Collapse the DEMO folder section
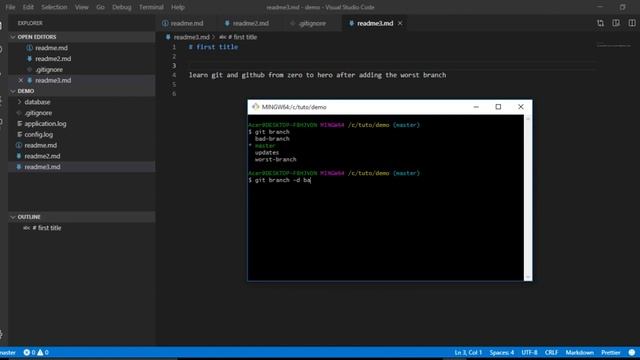 pos(82,91)
